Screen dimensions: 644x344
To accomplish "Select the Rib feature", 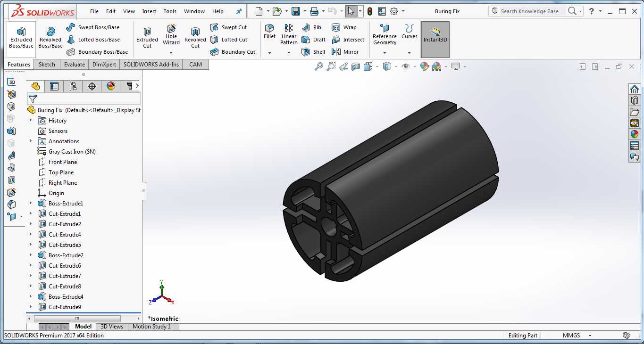I will point(311,27).
